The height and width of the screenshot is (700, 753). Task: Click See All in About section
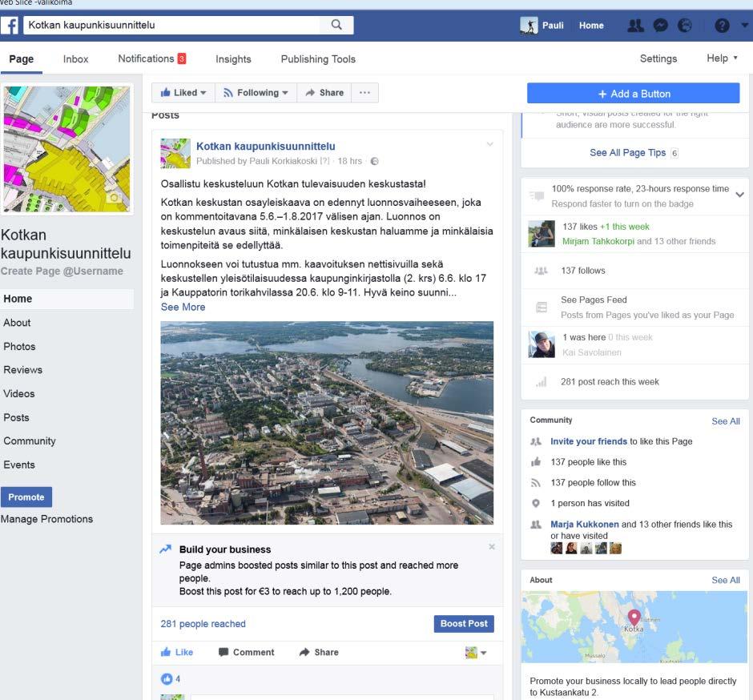coord(726,580)
